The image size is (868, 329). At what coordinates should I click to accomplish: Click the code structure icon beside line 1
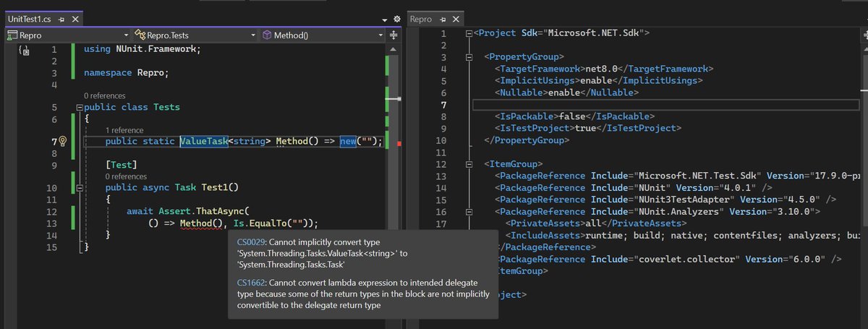tap(23, 51)
